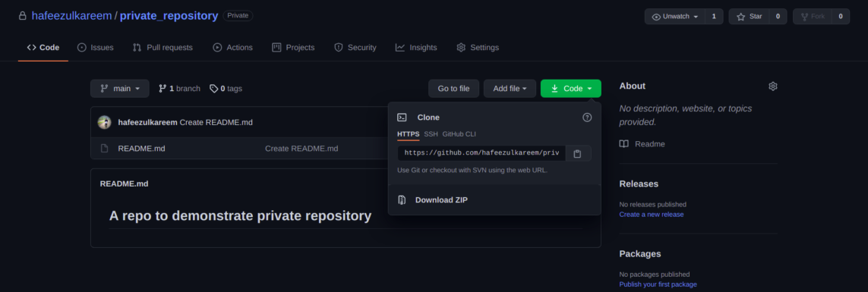Expand the main branch dropdown
Screen dimensions: 868x292
pyautogui.click(x=119, y=89)
